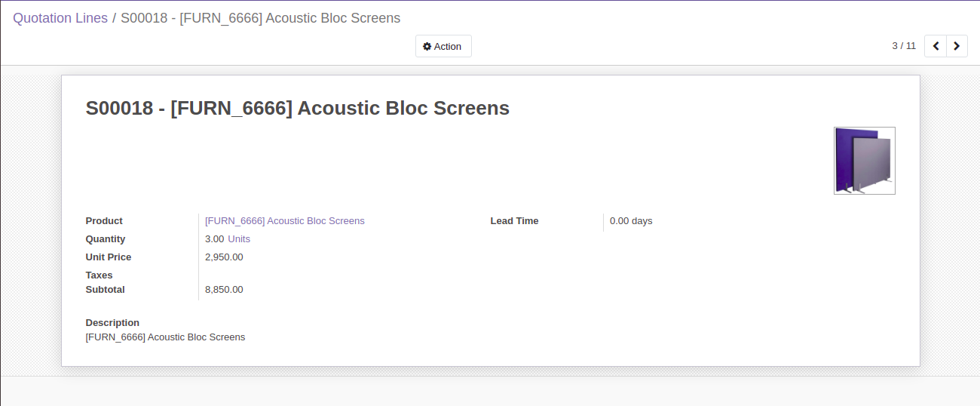Click the large S00018 record title
980x406 pixels.
[298, 108]
